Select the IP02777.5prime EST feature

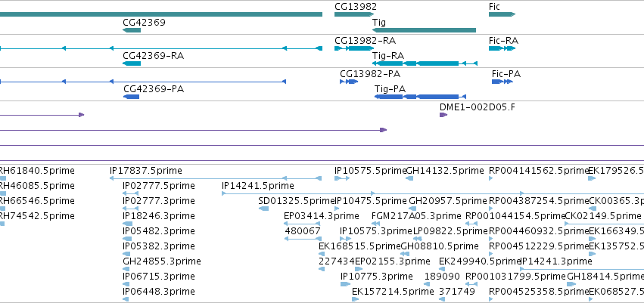(131, 193)
